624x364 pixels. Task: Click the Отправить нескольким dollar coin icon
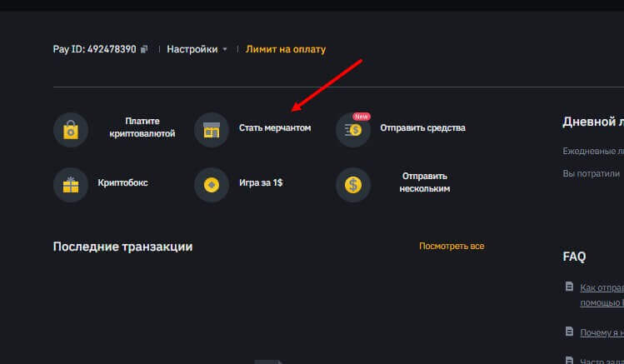(x=353, y=184)
